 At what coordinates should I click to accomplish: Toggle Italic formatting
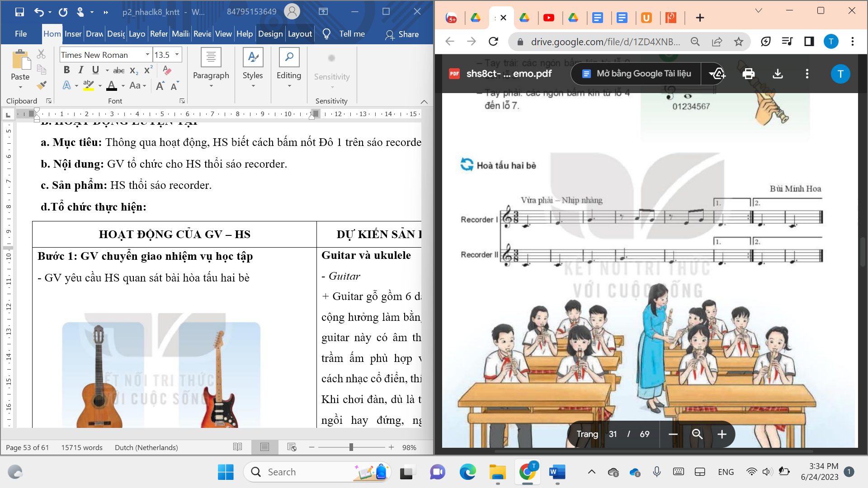pyautogui.click(x=81, y=70)
